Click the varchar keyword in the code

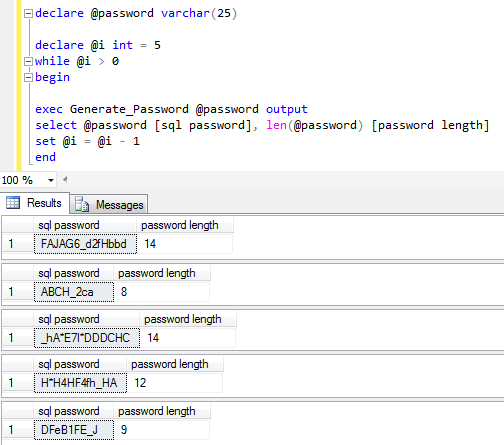coord(185,13)
